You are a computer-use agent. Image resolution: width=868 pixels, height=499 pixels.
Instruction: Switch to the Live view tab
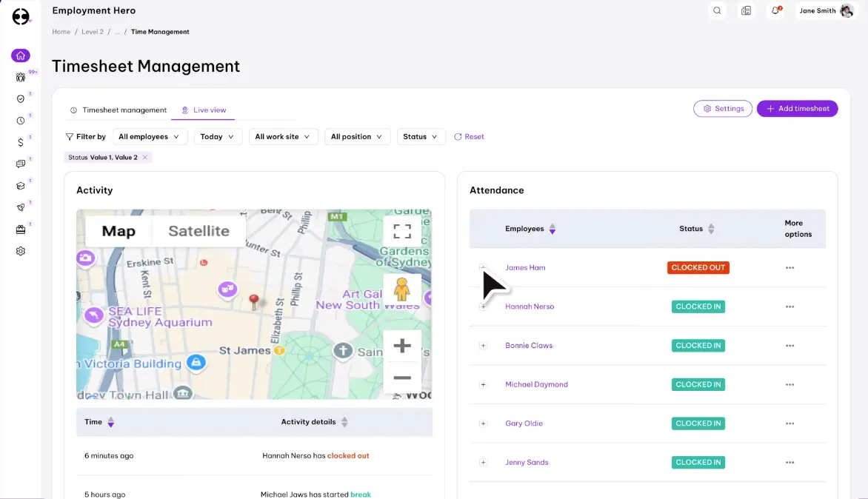tap(209, 109)
